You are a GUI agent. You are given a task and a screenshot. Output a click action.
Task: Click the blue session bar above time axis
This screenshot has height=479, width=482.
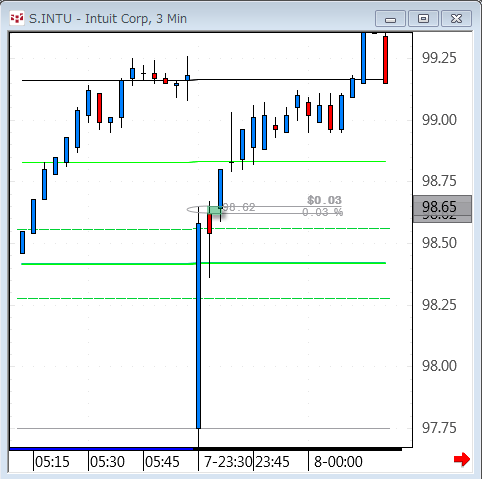coord(101,449)
